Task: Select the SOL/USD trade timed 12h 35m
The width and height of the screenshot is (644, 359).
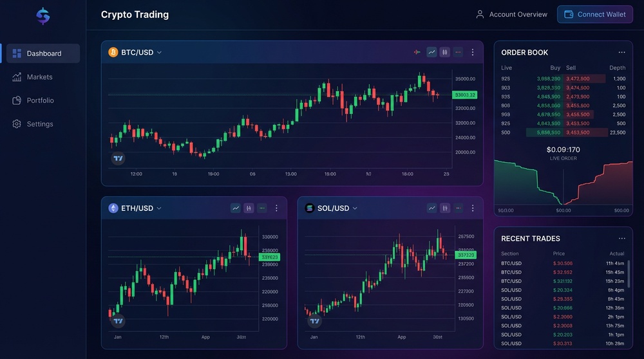Action: coord(563,308)
